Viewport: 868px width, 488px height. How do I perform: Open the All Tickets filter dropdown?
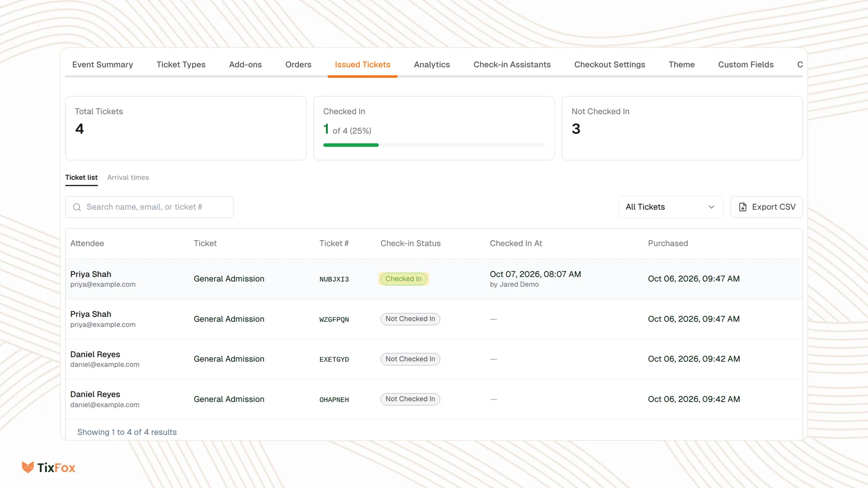click(670, 207)
